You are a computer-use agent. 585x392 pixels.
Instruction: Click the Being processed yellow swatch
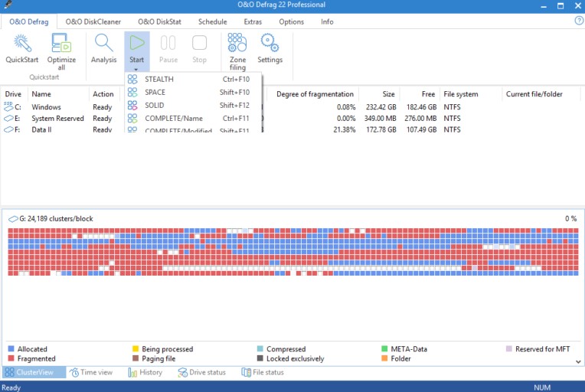tap(136, 348)
